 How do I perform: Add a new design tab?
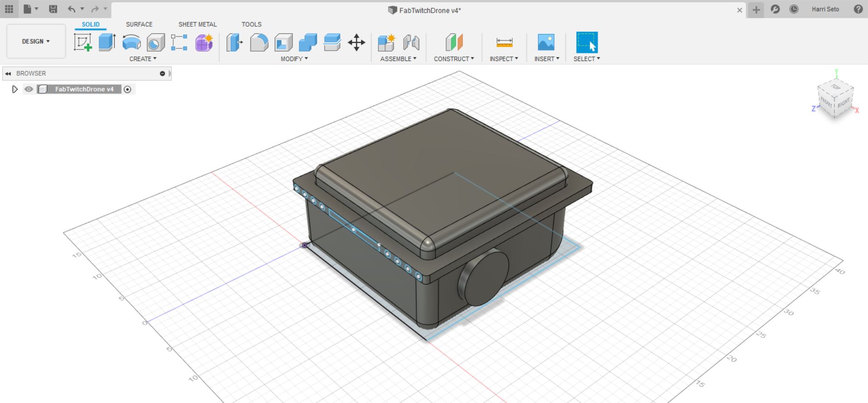click(756, 9)
